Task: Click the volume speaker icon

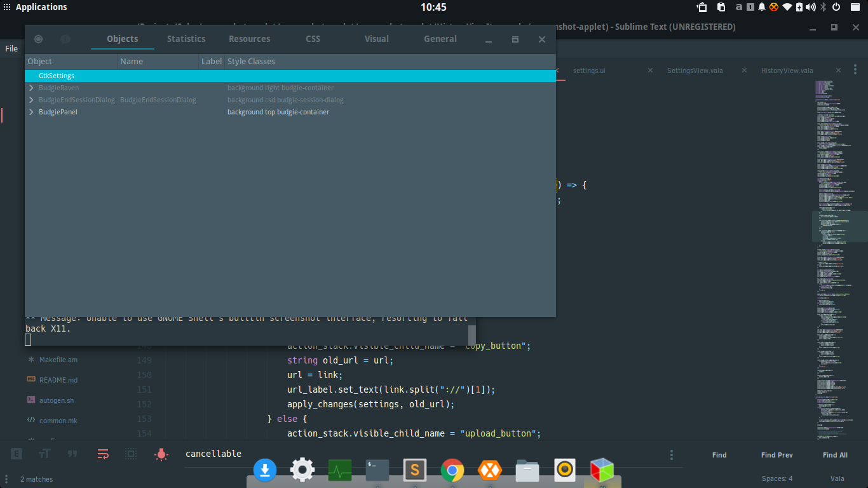Action: 811,7
